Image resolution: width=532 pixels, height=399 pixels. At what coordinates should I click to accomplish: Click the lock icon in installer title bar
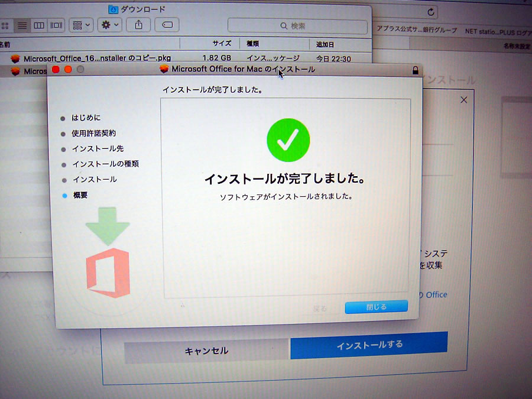(x=415, y=70)
